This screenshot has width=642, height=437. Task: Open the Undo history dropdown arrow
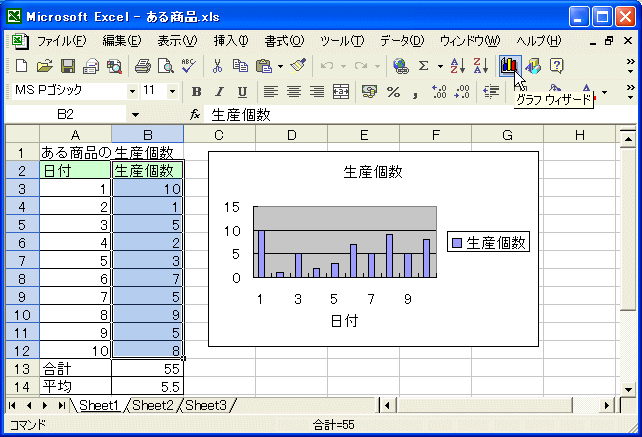coord(344,66)
